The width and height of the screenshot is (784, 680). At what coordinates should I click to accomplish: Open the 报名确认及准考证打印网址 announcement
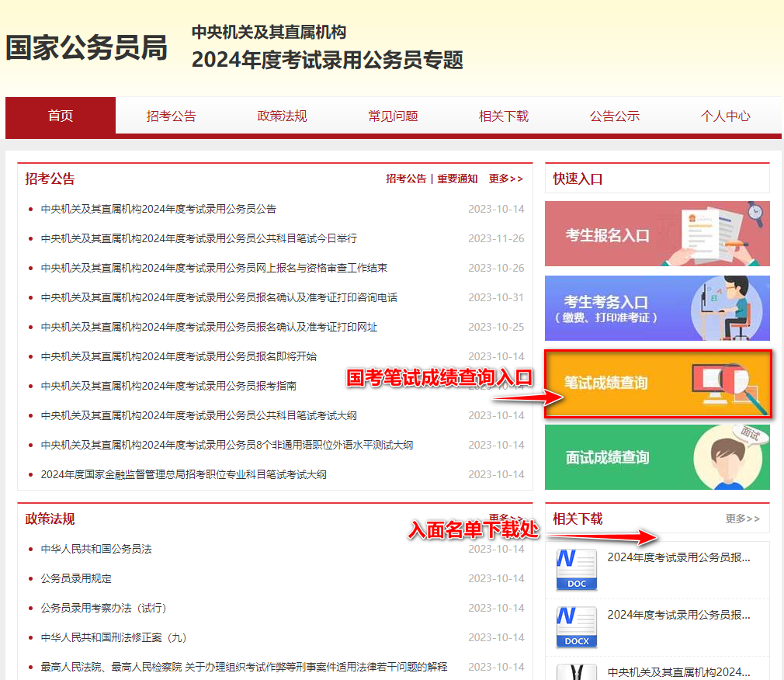coord(209,327)
